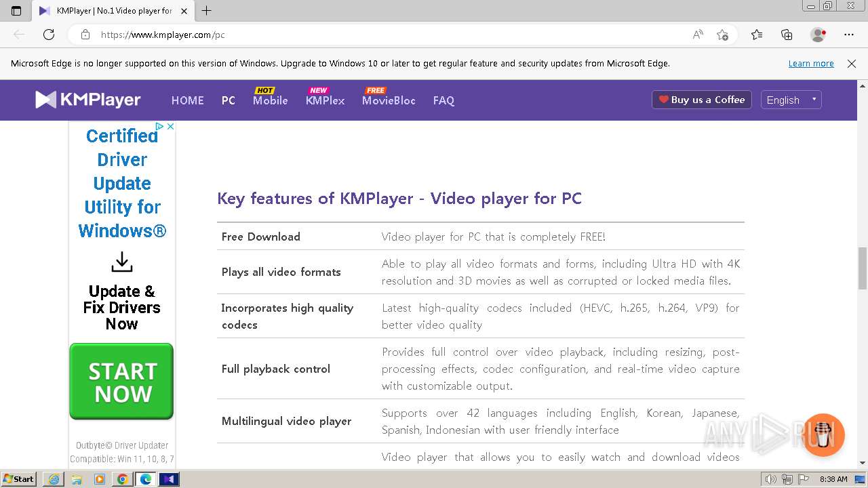
Task: Open the Edge profile avatar
Action: (818, 35)
